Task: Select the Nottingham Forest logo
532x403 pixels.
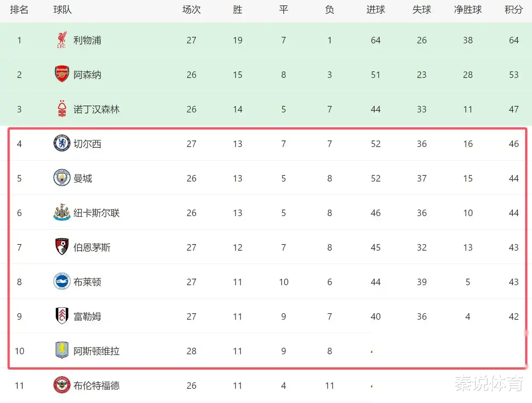Action: (62, 109)
